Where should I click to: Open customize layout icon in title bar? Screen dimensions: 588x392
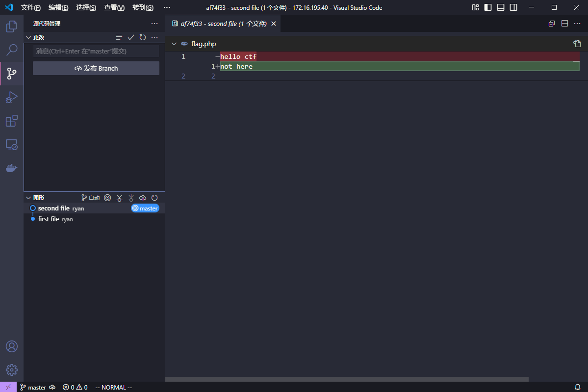click(x=475, y=7)
